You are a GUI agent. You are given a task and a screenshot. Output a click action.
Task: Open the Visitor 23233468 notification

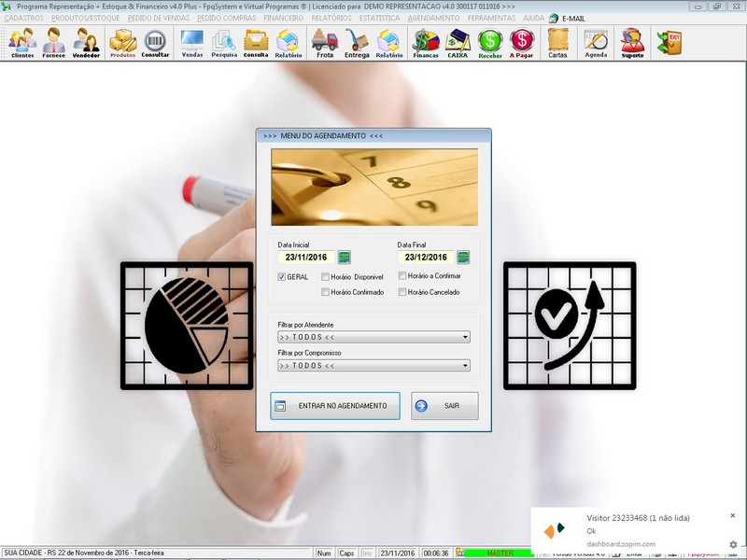(638, 518)
